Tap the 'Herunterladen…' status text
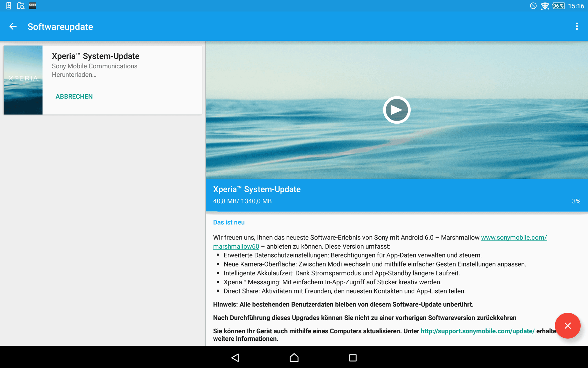The height and width of the screenshot is (368, 588). pos(74,75)
